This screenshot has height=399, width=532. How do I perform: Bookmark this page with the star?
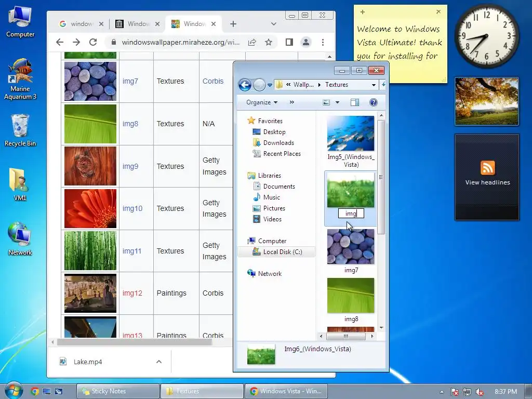click(x=269, y=42)
